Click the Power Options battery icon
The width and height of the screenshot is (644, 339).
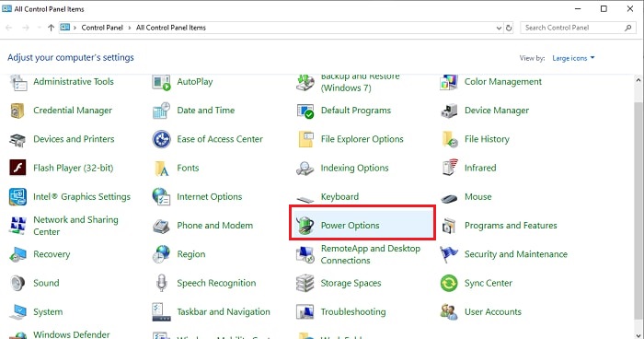[305, 226]
